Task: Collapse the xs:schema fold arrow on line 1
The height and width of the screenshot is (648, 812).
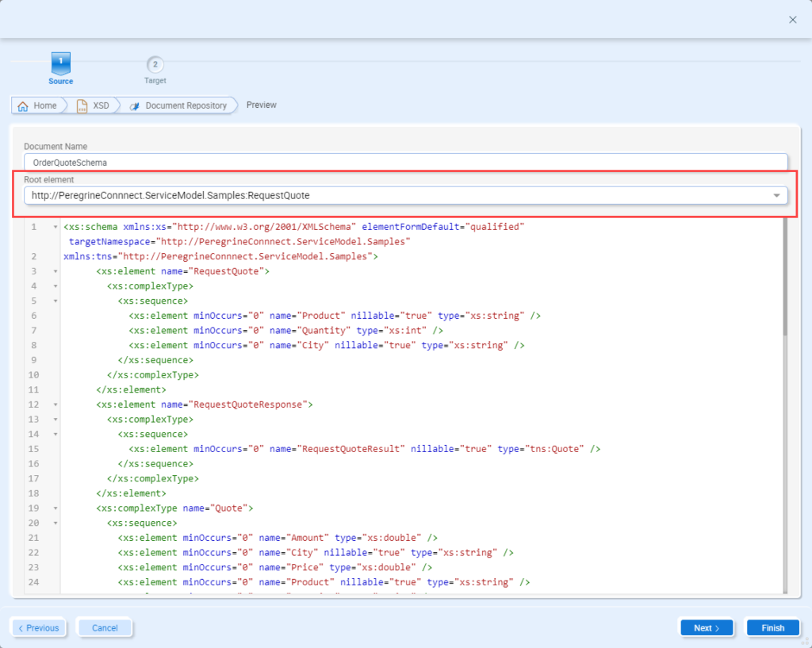Action: pos(55,228)
